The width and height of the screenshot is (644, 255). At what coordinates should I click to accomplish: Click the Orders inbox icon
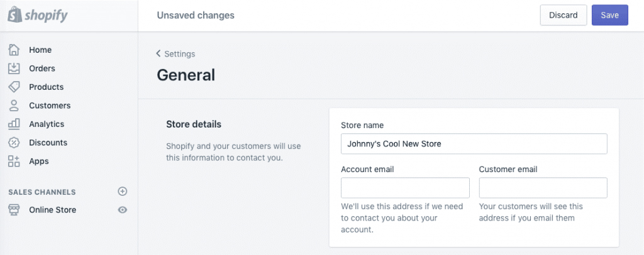[14, 68]
